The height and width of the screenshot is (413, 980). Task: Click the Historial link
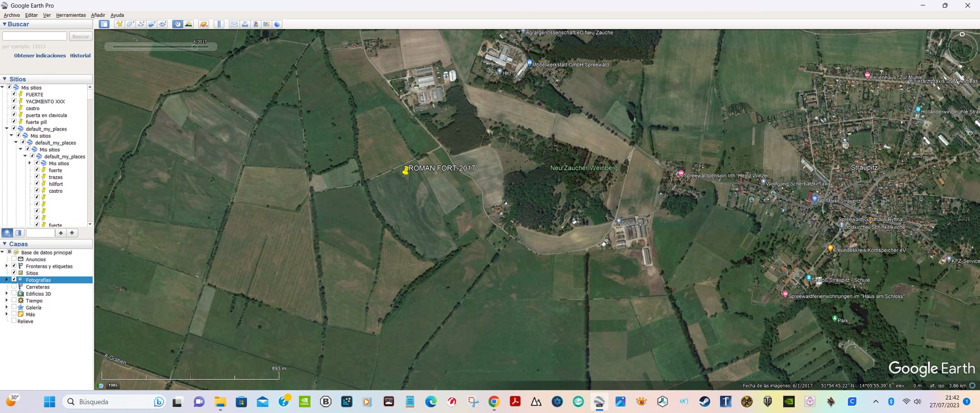coord(80,56)
